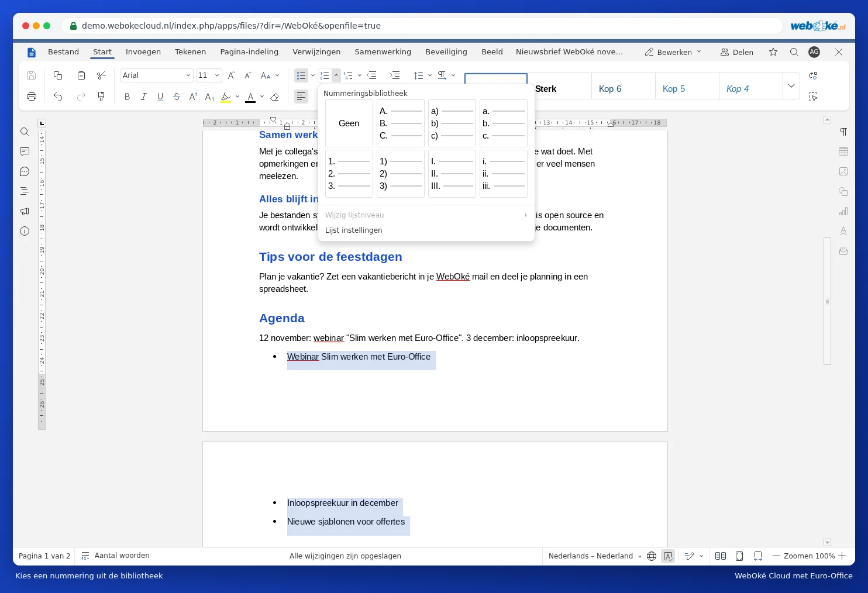Open the line spacing dropdown arrow
868x593 pixels.
tap(430, 75)
